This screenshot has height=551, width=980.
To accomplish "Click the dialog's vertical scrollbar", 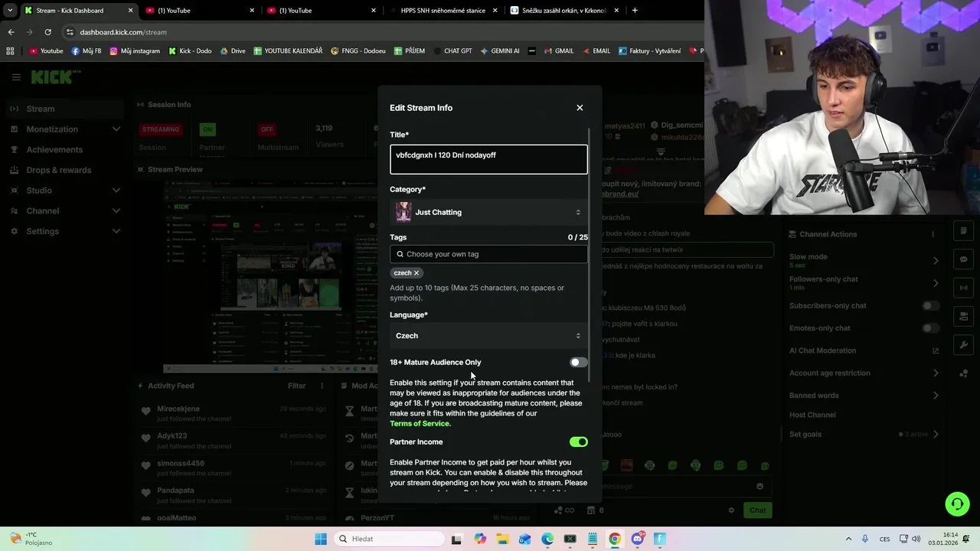I will [590, 256].
